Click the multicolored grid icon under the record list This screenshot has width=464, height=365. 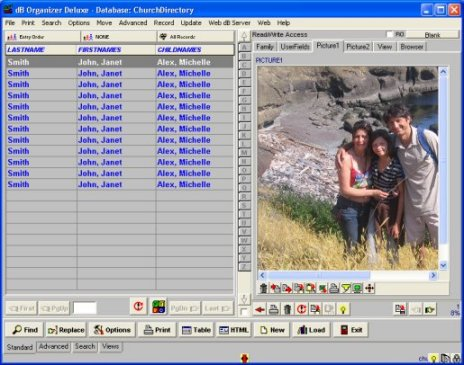158,306
